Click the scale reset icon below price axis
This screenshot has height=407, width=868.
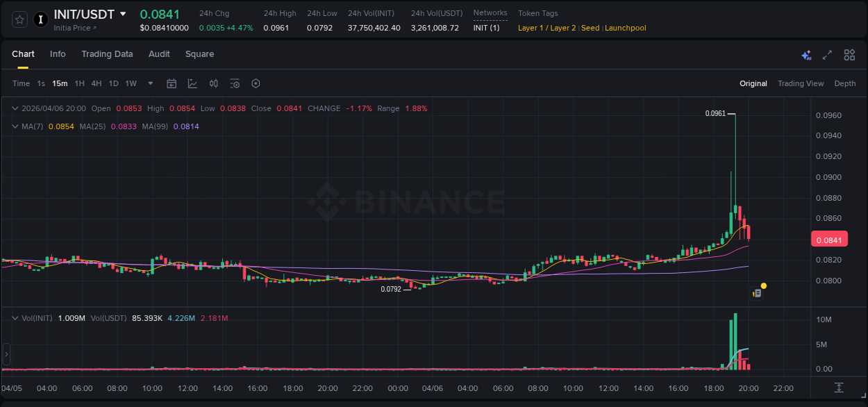[839, 387]
